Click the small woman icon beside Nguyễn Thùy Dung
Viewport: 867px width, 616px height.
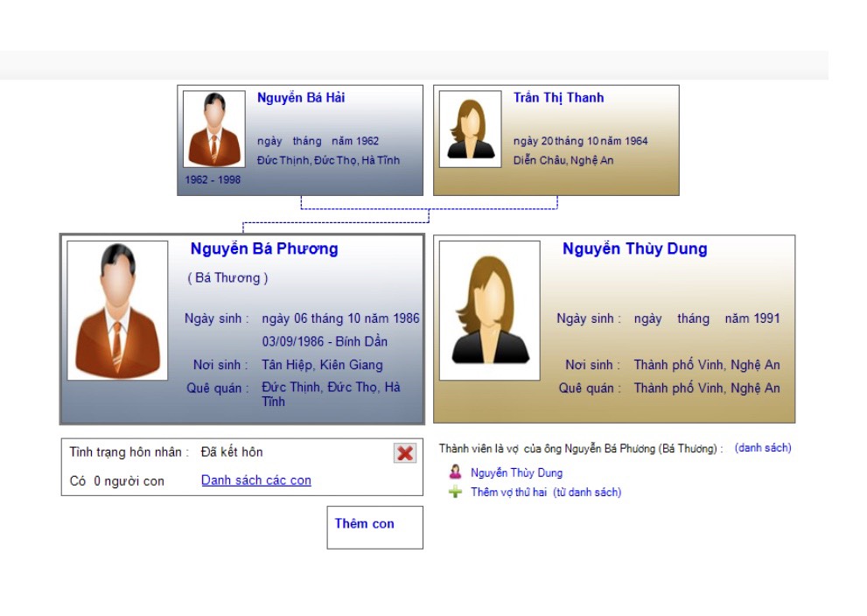(455, 472)
